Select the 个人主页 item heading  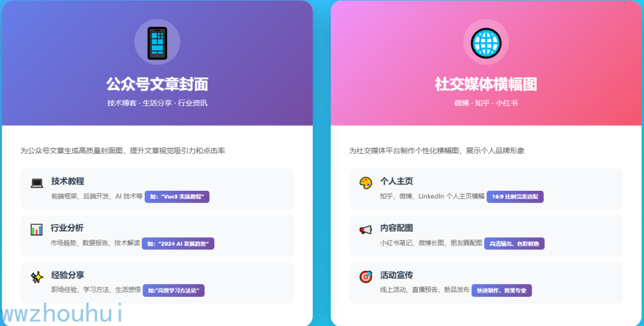[397, 181]
